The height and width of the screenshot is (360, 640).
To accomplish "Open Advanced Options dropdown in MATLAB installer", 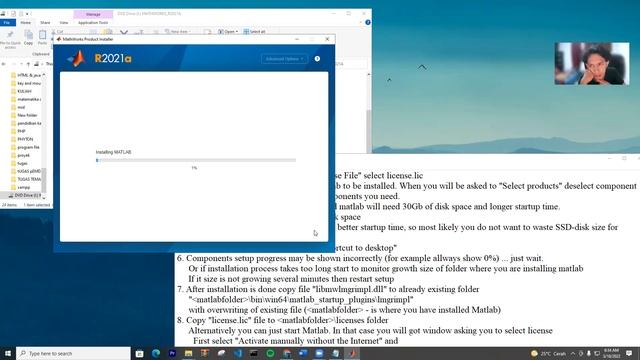I will (x=284, y=59).
